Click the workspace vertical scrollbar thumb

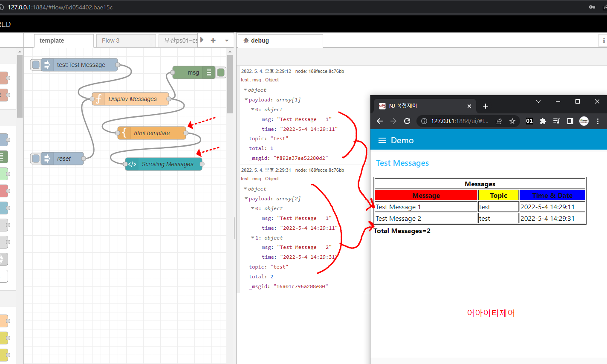coord(230,84)
